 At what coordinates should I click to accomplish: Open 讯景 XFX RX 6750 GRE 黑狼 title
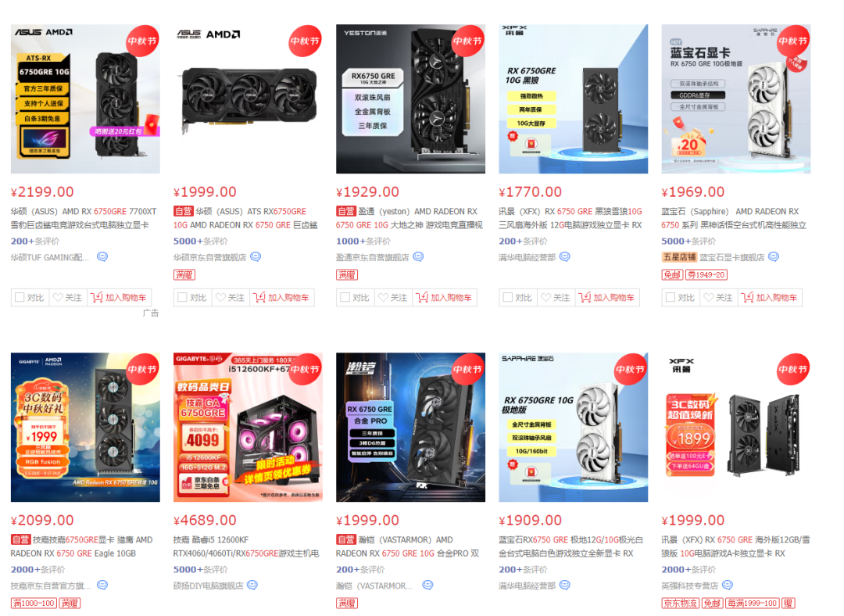point(570,218)
